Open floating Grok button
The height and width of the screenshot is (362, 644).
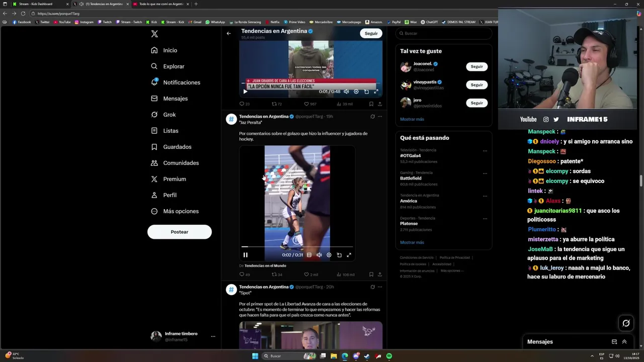pos(626,323)
